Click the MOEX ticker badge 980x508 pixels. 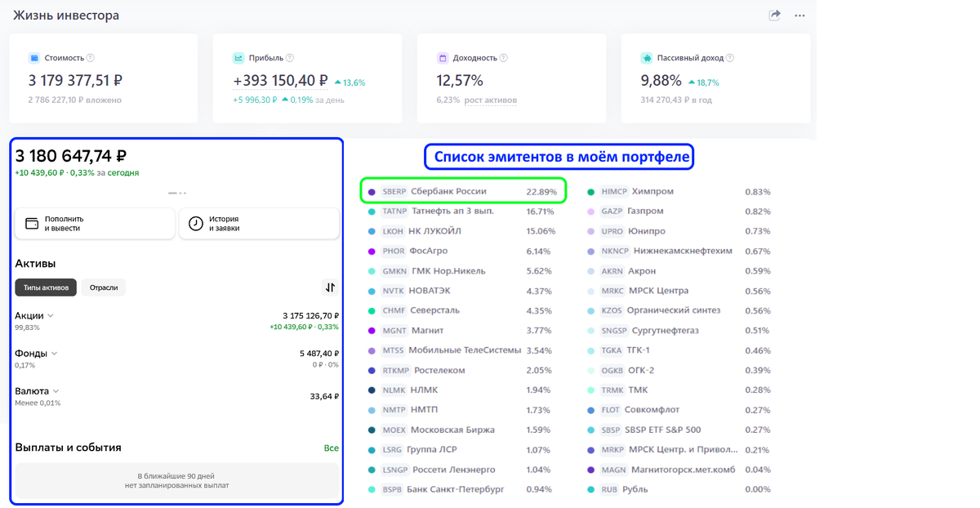coord(394,430)
